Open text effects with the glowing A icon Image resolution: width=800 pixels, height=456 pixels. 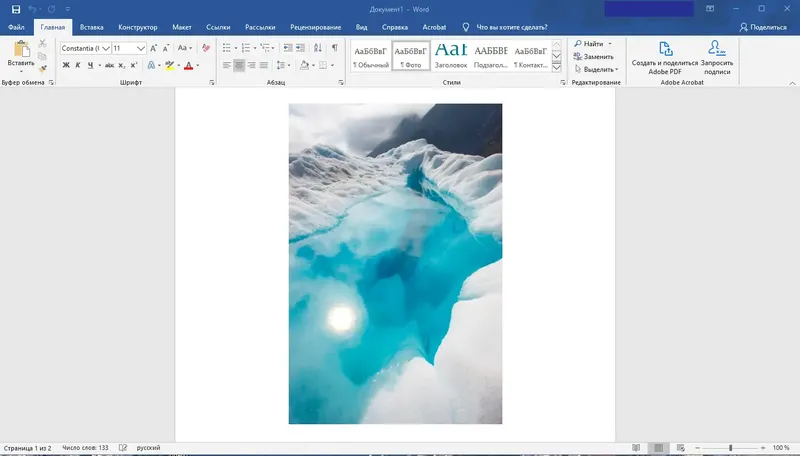151,65
